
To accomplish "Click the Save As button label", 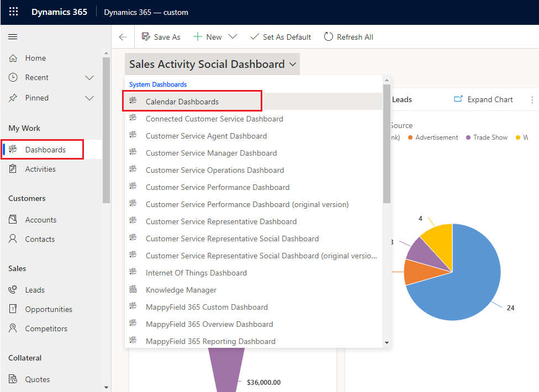I will (167, 37).
